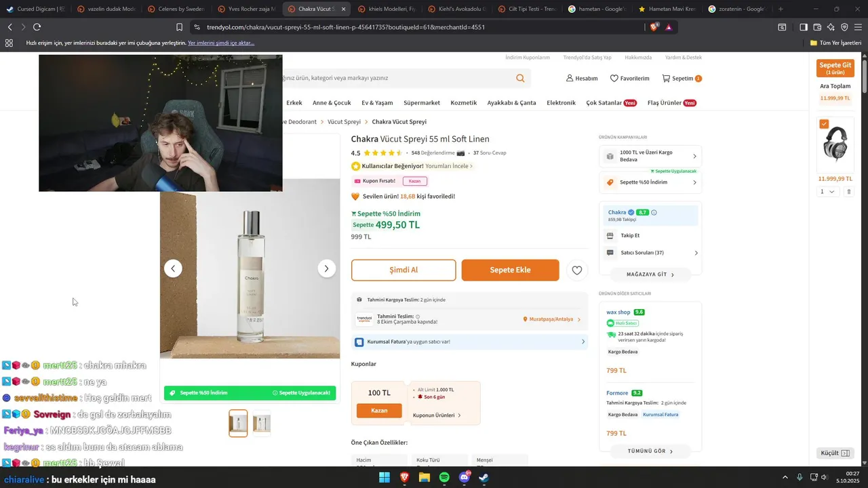Show next product image arrow
This screenshot has width=868, height=488.
tap(326, 268)
